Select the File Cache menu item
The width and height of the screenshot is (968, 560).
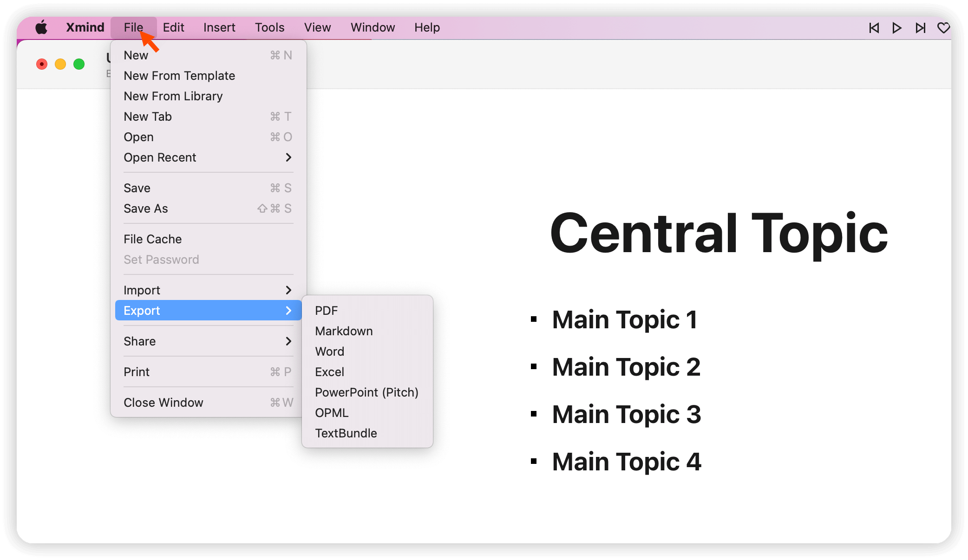[152, 239]
